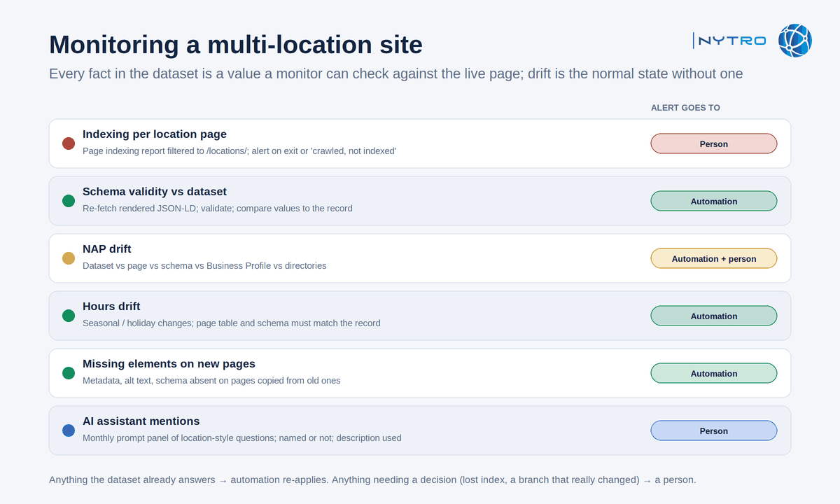Click description 'Seasonal / holiday changes'
This screenshot has width=840, height=504.
(232, 323)
